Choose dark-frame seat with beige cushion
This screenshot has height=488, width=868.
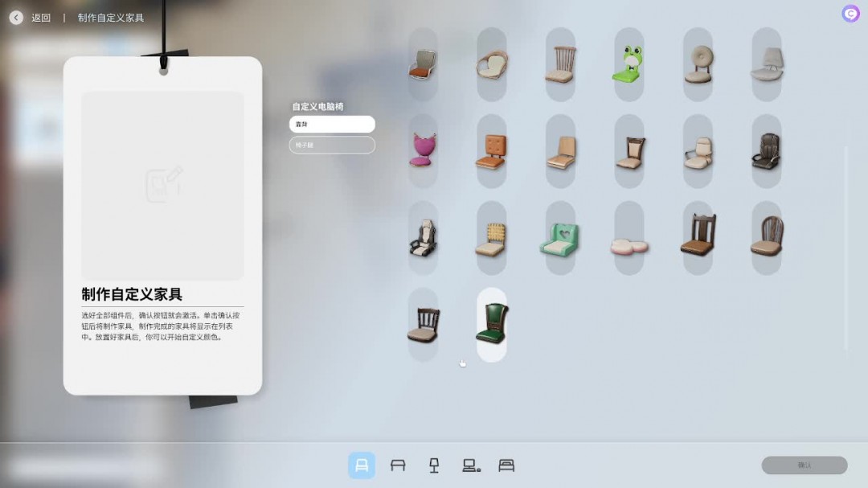628,150
